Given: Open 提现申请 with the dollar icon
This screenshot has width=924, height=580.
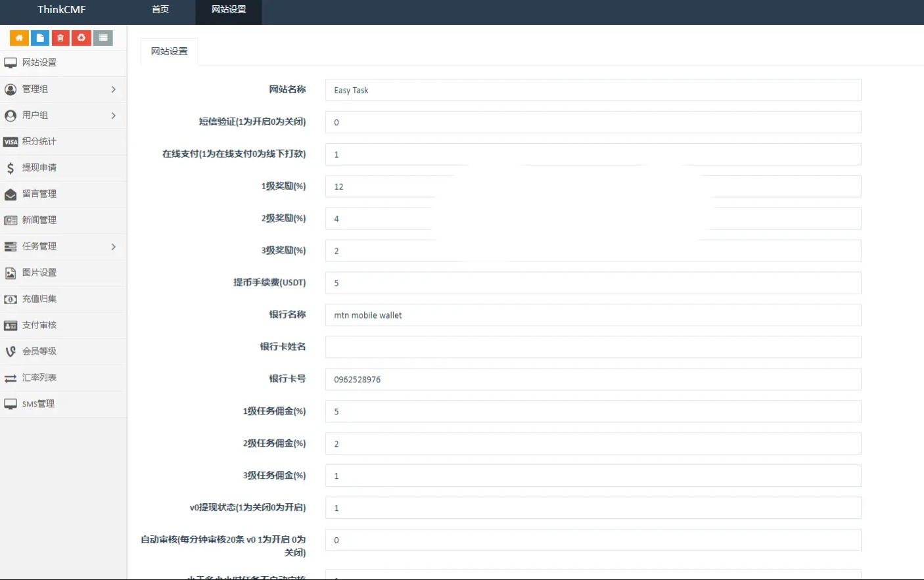Looking at the screenshot, I should click(x=63, y=168).
